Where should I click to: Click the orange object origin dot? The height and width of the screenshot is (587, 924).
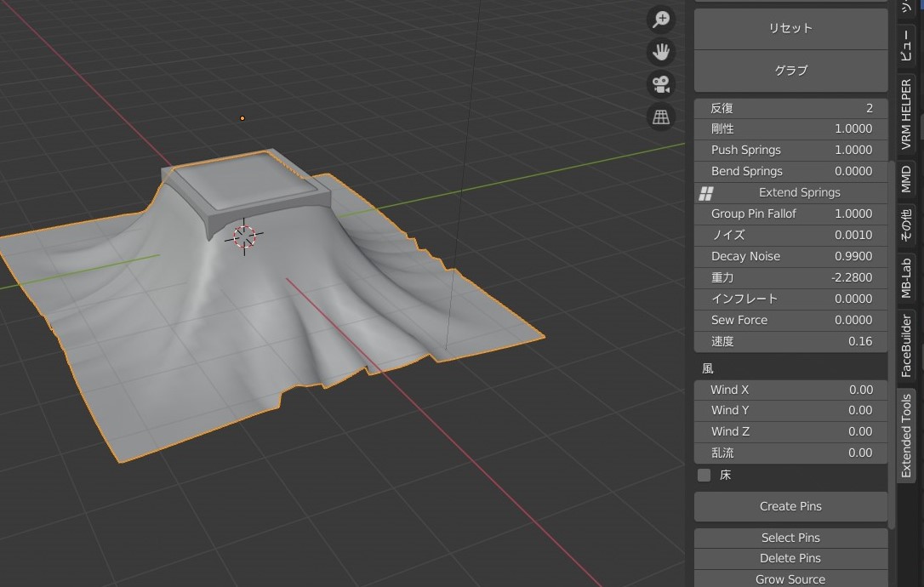[242, 118]
